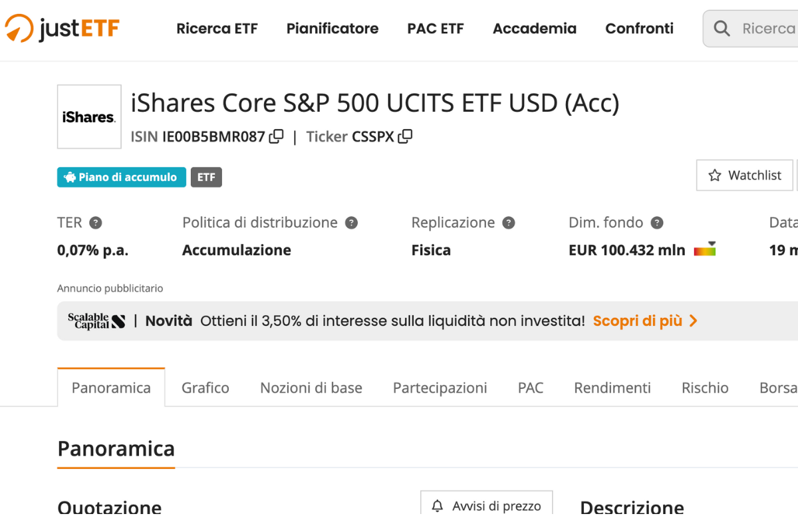
Task: Open the Rendimenti tab
Action: click(612, 388)
